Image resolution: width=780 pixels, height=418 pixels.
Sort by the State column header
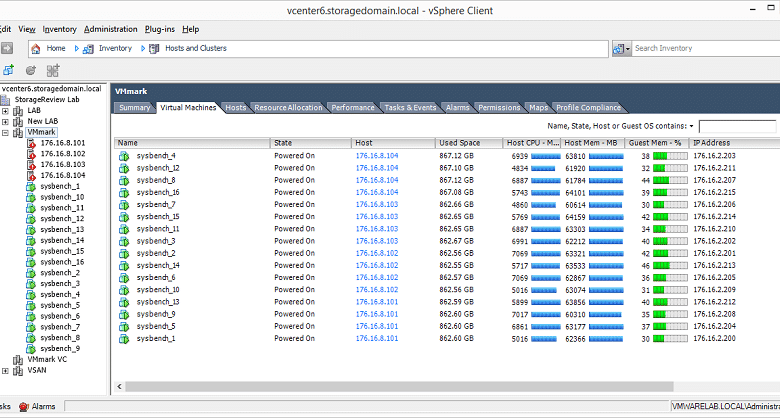tap(311, 143)
